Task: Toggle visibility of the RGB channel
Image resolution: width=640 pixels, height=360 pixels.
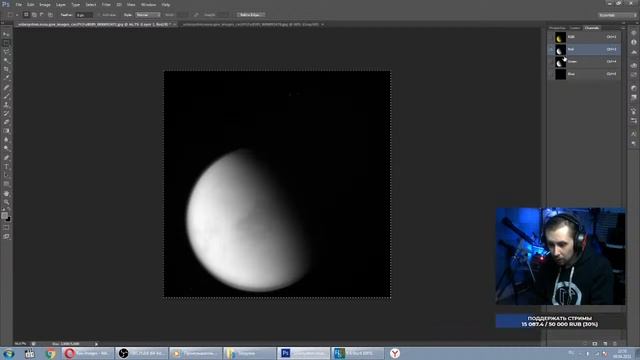Action: click(551, 37)
